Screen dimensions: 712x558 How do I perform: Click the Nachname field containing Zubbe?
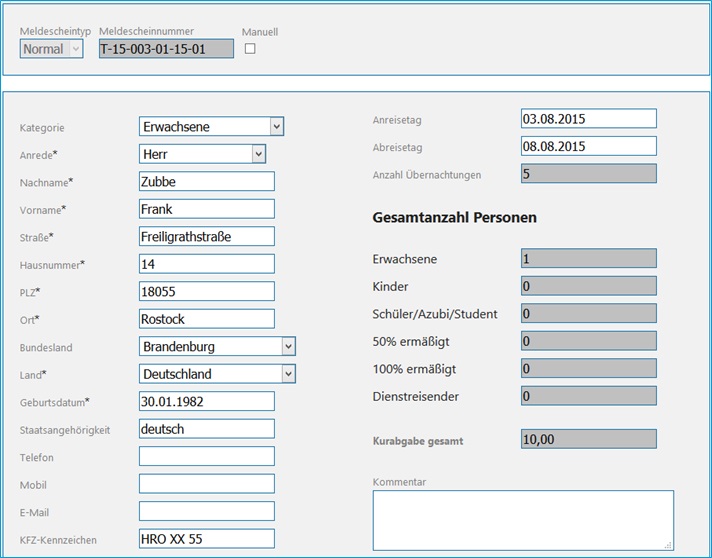pos(207,181)
